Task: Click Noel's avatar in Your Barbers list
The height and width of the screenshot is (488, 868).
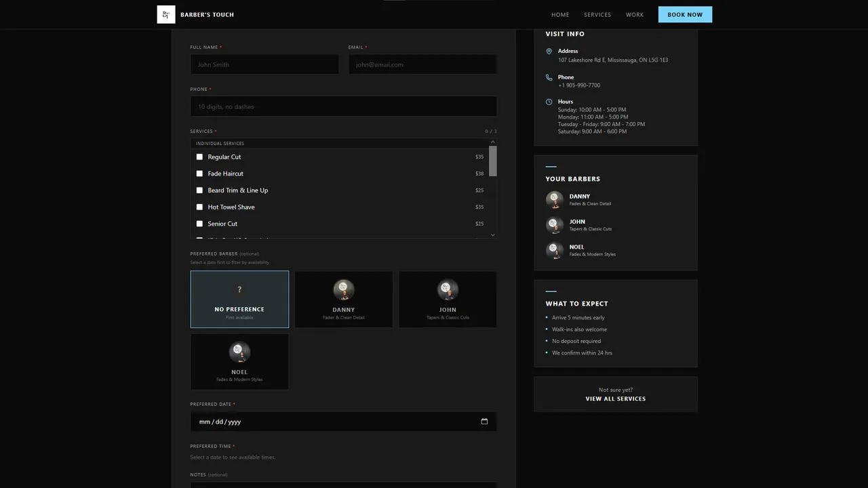Action: point(555,250)
